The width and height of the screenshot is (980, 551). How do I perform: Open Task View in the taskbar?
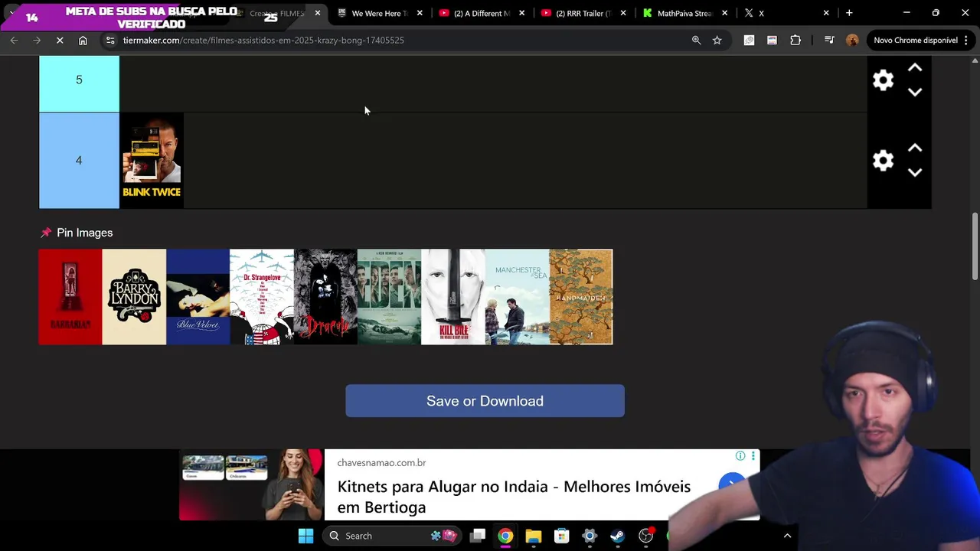478,536
